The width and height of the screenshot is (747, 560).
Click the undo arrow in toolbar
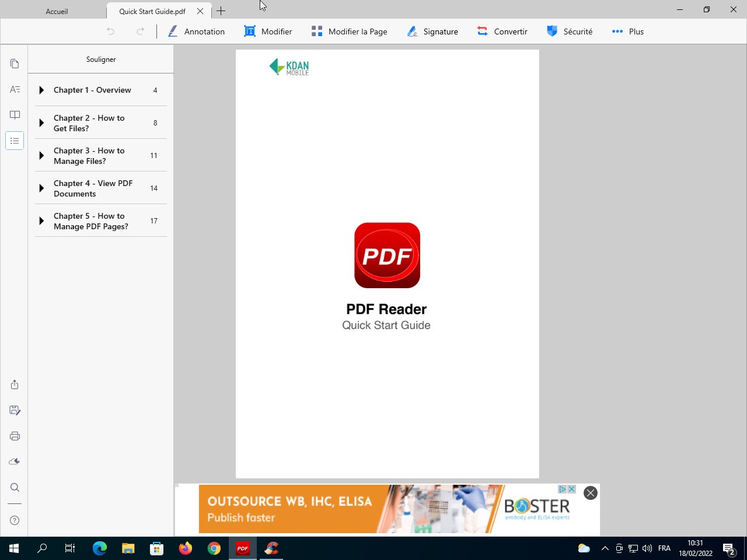pos(110,32)
